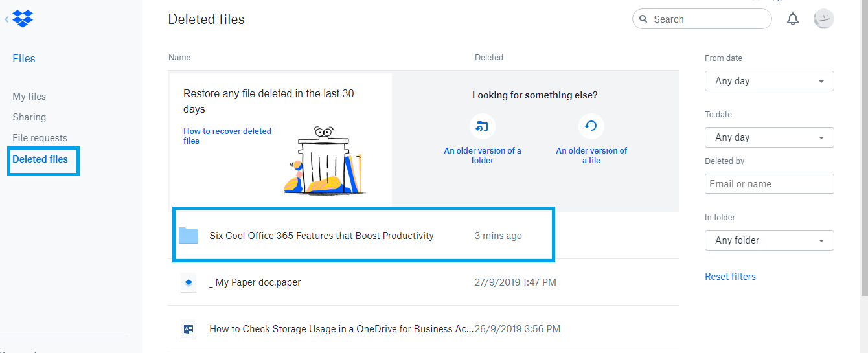The height and width of the screenshot is (353, 868).
Task: Click the Paper doc file icon
Action: click(188, 282)
